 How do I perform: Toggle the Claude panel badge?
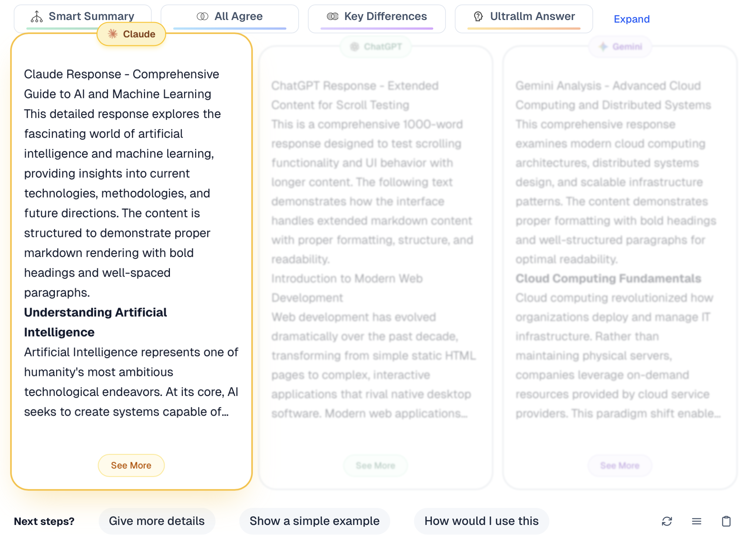click(131, 34)
